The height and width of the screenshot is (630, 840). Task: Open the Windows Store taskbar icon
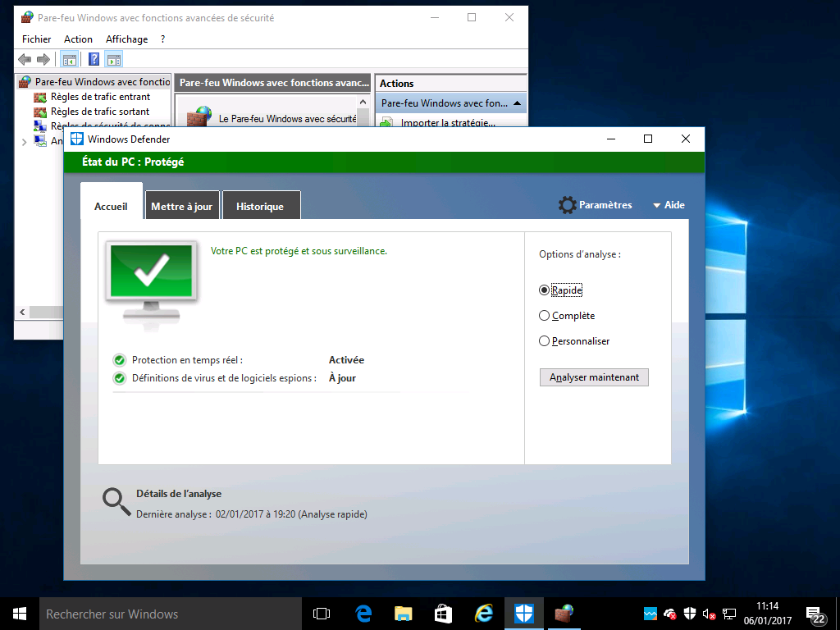pyautogui.click(x=443, y=614)
